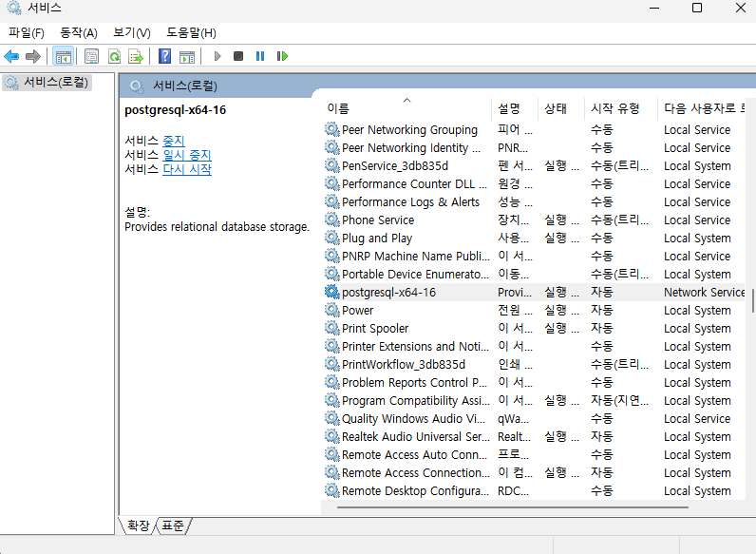
Task: Click the gear icon beside Plug and Play
Action: [331, 238]
